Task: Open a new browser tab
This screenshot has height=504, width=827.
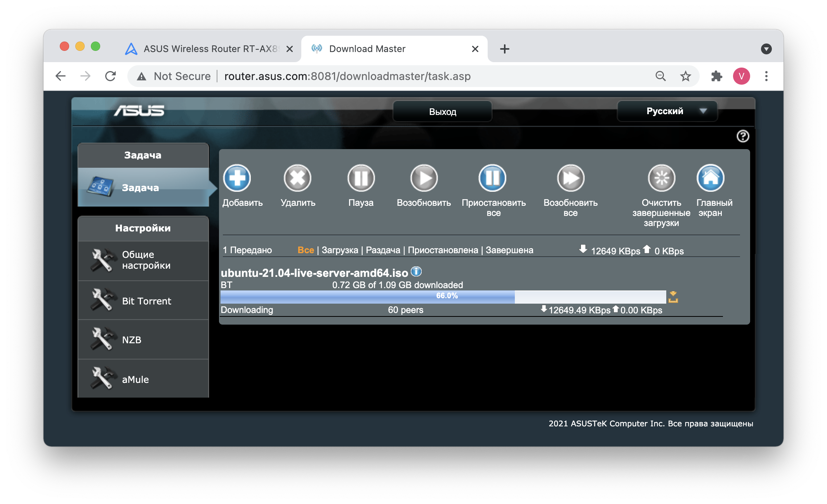Action: [x=504, y=49]
